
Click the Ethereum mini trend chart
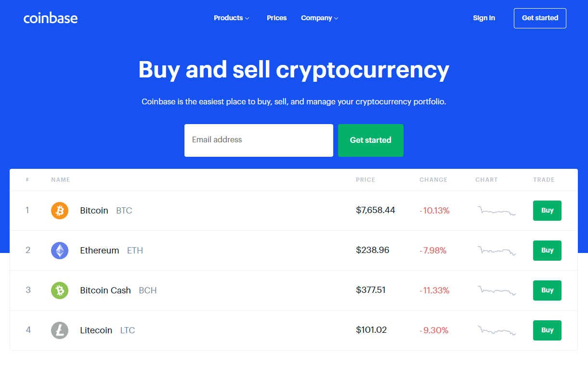497,250
